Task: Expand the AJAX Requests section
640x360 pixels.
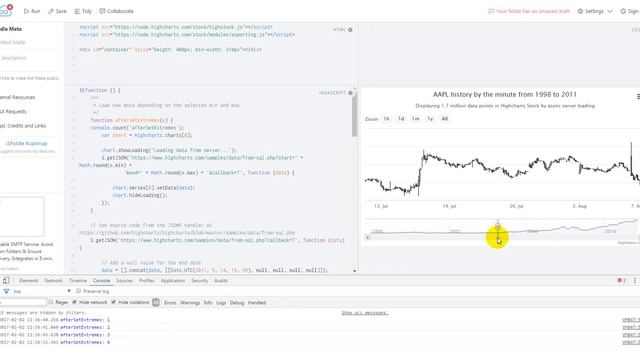Action: (13, 111)
